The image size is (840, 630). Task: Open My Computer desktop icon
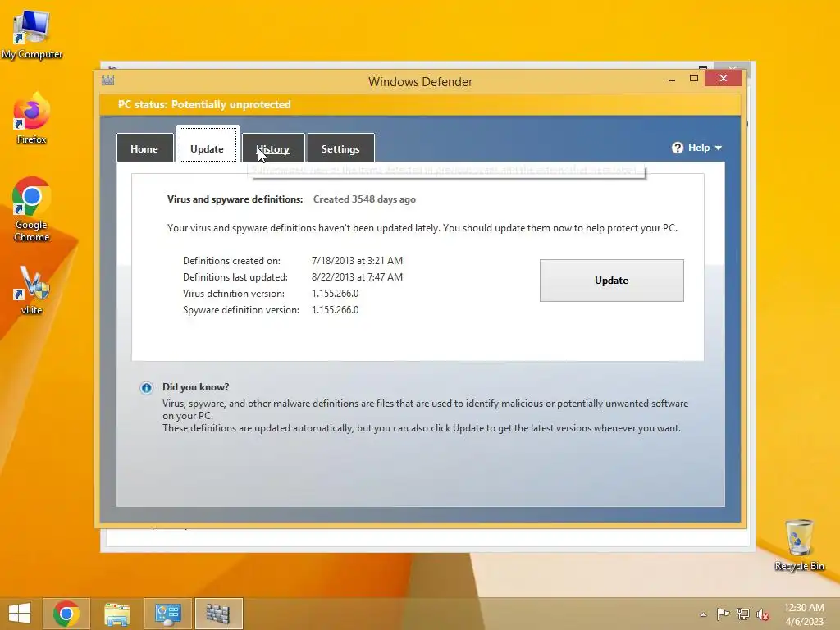pos(32,34)
